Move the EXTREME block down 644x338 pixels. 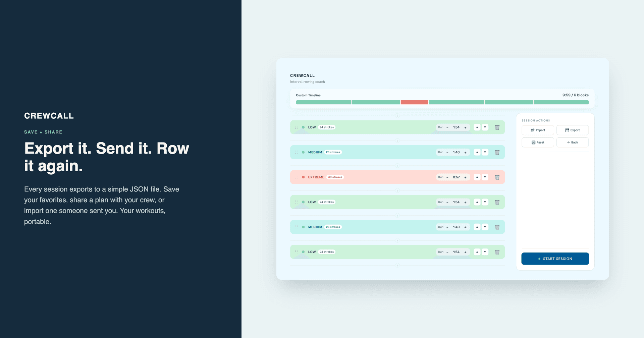point(485,177)
